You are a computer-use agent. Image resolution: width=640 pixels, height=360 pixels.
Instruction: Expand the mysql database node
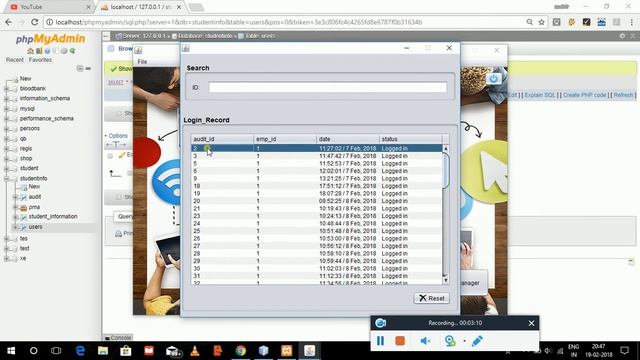point(6,109)
